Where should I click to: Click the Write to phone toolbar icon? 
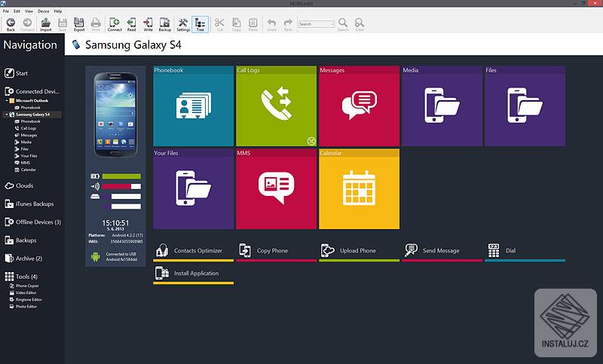(148, 24)
